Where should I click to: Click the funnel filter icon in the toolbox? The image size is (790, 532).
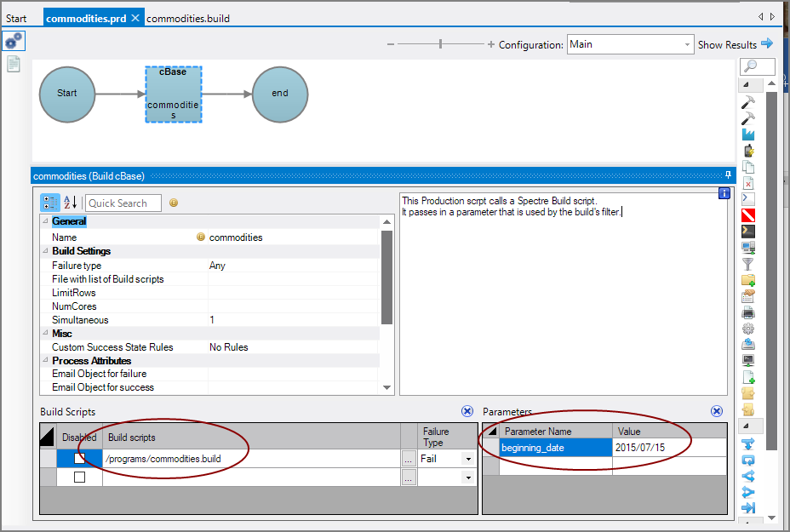748,264
